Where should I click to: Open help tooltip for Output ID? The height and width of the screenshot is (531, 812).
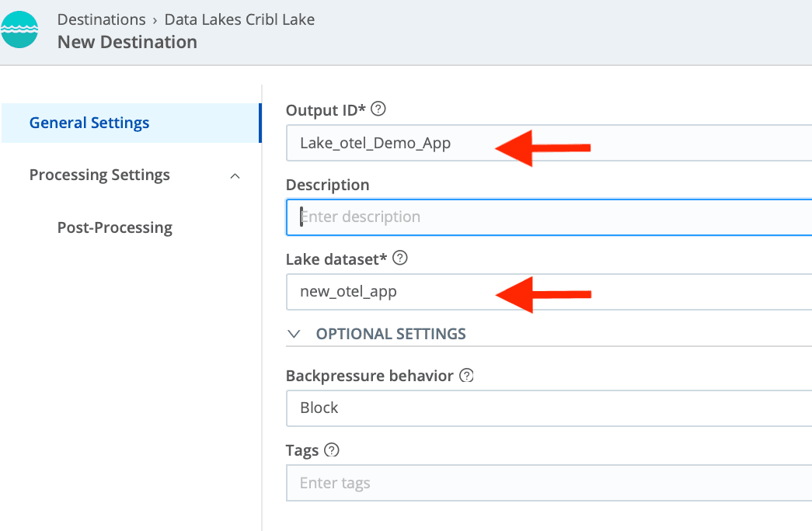[x=378, y=109]
